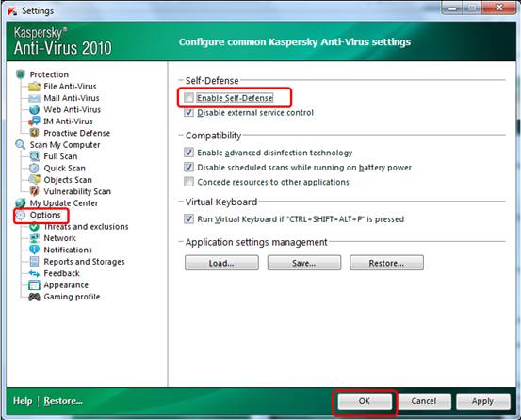The height and width of the screenshot is (420, 521).
Task: Click the Mail Anti-Virus envelope icon
Action: (x=34, y=98)
